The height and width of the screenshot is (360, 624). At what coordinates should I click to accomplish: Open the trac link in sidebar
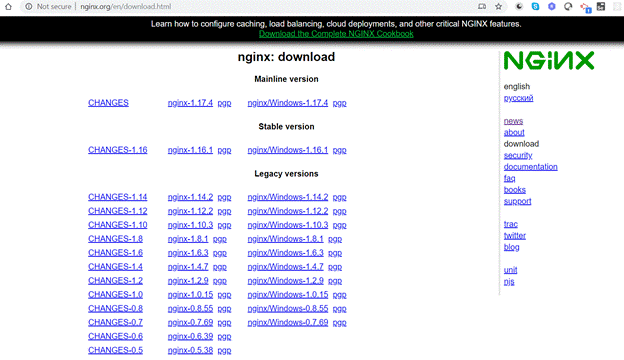click(x=511, y=224)
